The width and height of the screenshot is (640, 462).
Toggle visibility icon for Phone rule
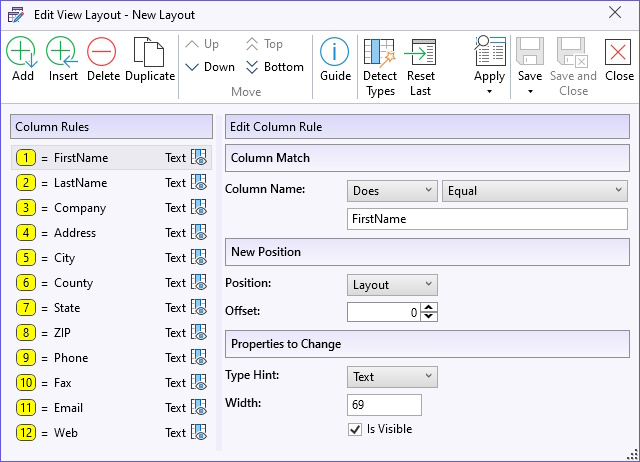point(199,357)
